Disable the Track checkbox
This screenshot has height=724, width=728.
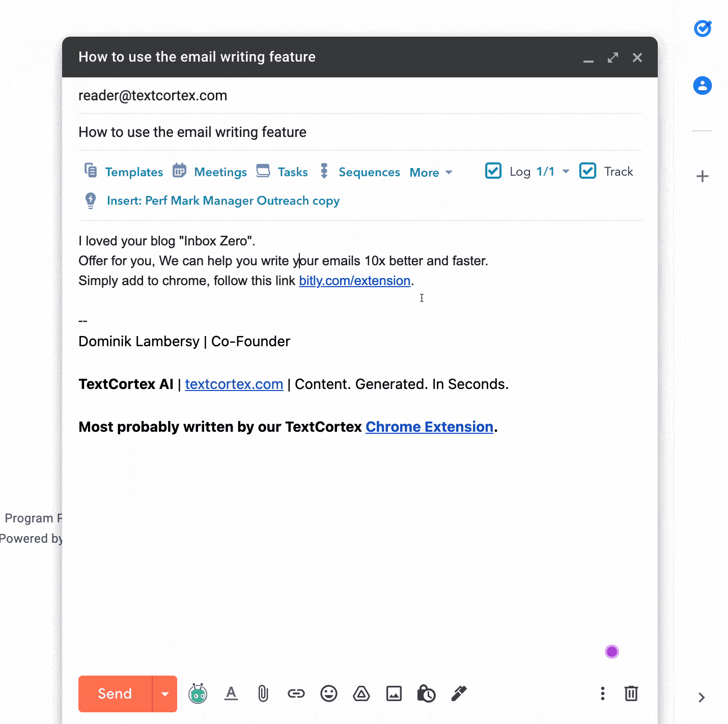tap(587, 171)
